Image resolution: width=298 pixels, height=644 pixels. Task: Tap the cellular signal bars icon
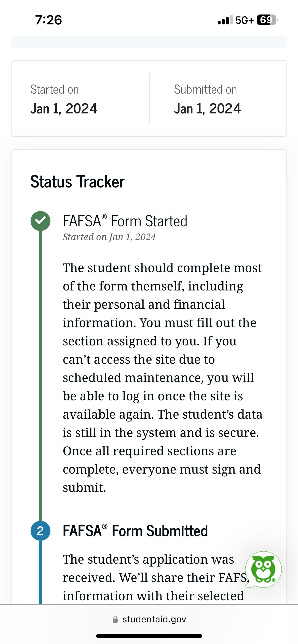(x=225, y=20)
